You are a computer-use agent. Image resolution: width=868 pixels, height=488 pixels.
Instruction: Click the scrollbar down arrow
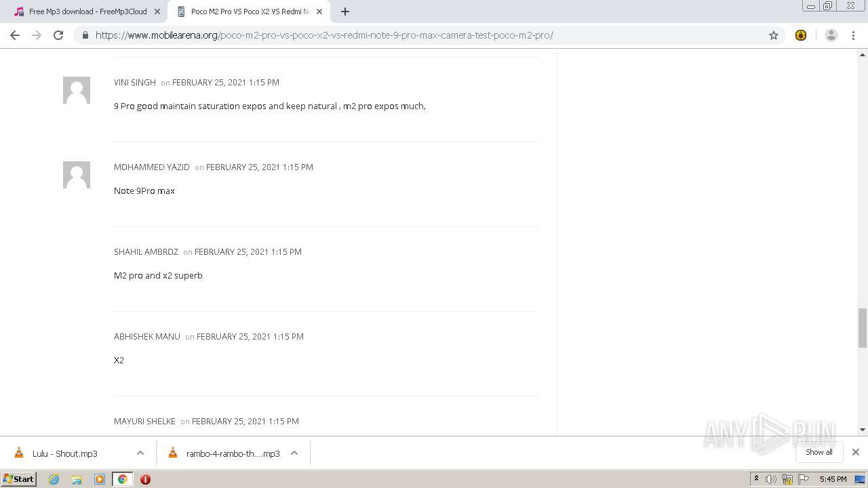pyautogui.click(x=863, y=430)
